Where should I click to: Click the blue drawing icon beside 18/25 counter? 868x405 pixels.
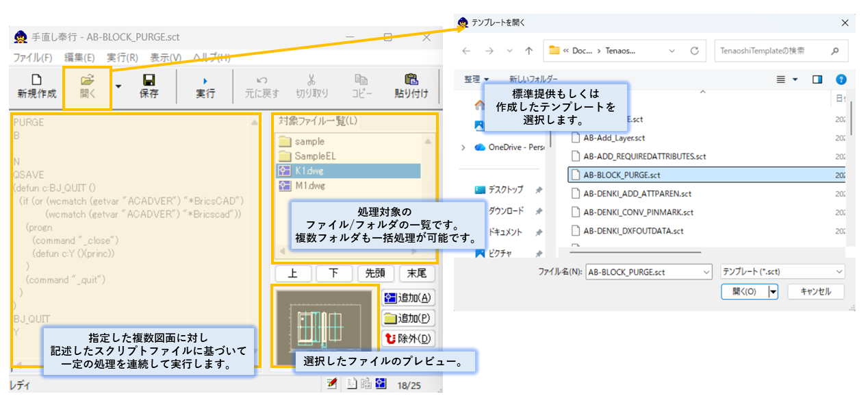(x=380, y=384)
